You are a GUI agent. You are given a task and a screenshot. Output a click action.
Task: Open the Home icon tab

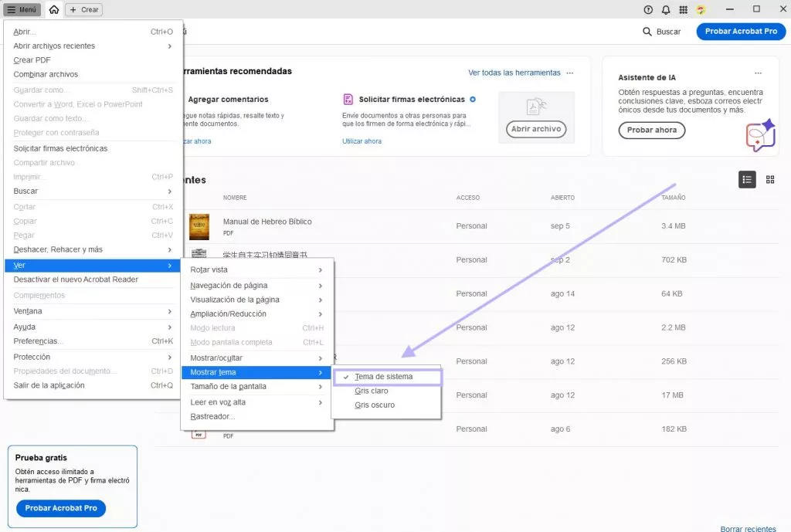click(54, 9)
